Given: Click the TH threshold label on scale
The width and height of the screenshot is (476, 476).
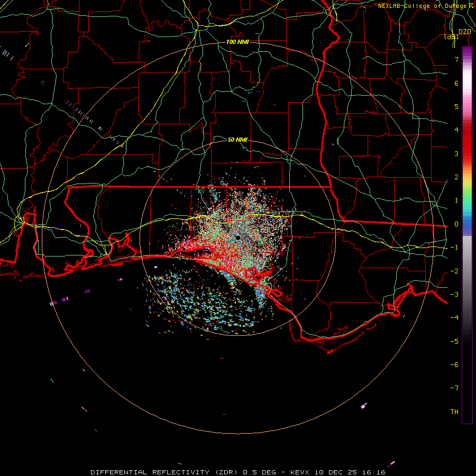Looking at the screenshot, I should 454,412.
